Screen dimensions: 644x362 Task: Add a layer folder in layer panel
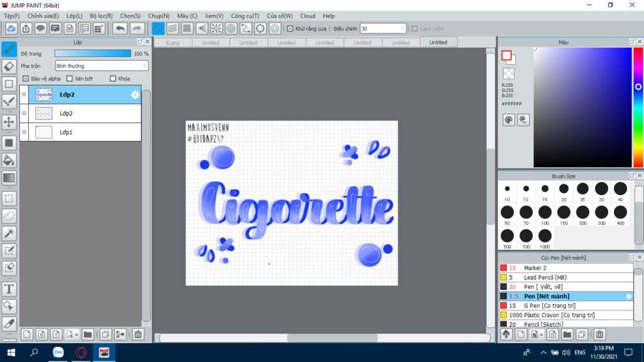click(x=87, y=334)
